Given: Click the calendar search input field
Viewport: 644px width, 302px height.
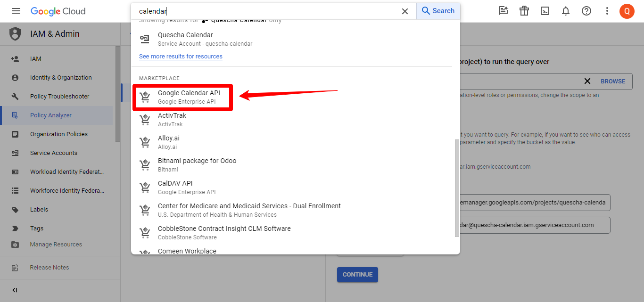Looking at the screenshot, I should click(x=264, y=11).
